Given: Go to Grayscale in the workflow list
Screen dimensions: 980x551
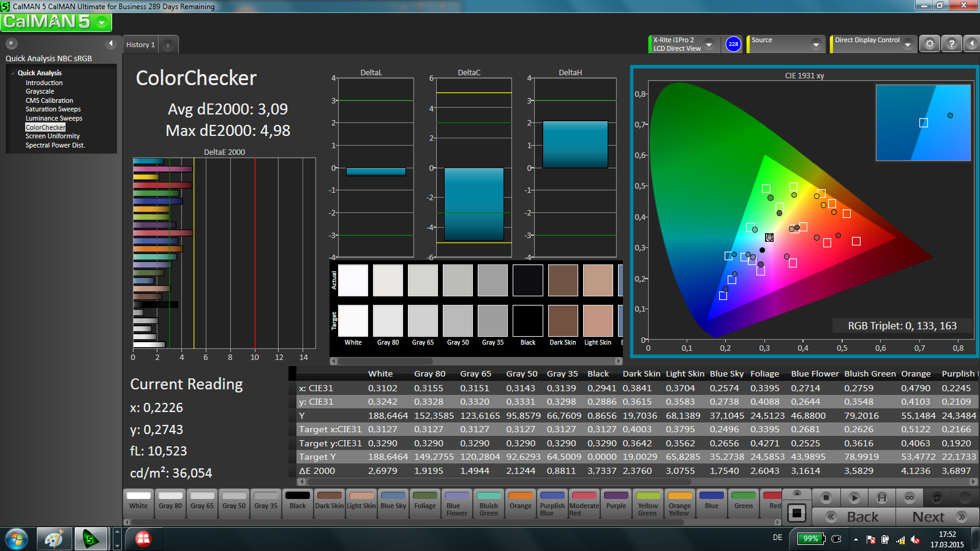Looking at the screenshot, I should [x=40, y=91].
